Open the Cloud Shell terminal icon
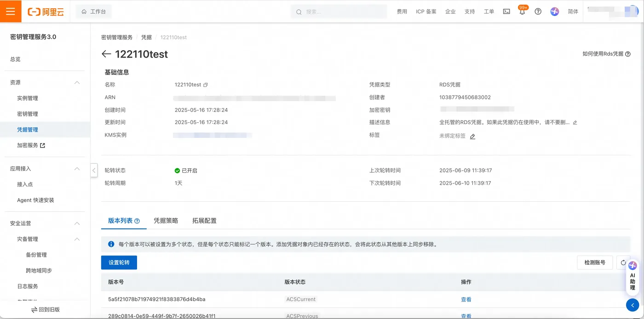Screen dimensions: 644x319 (506, 11)
